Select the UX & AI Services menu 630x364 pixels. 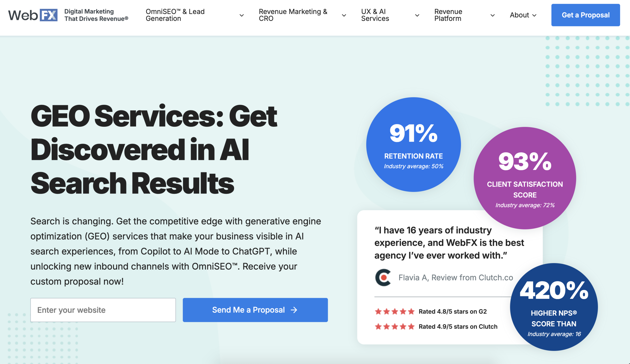(375, 15)
